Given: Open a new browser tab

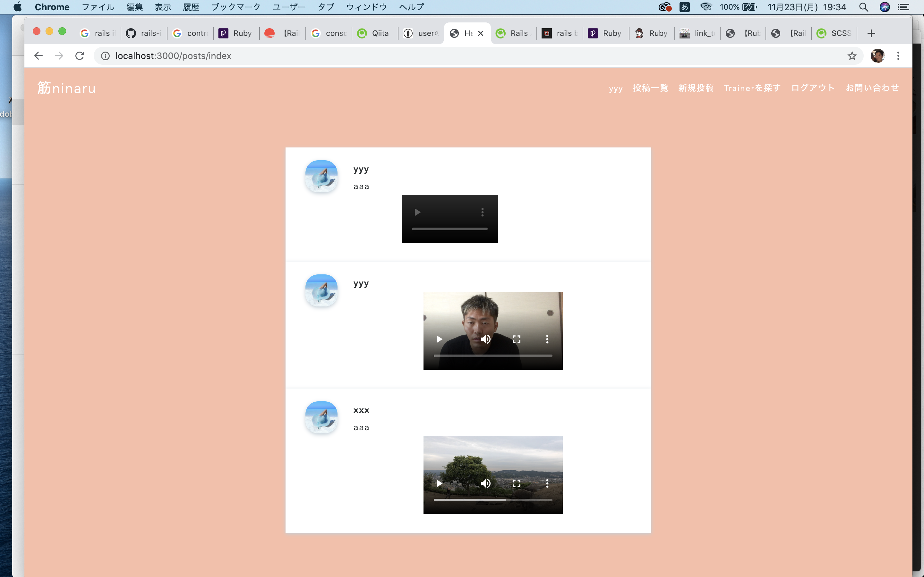Looking at the screenshot, I should tap(871, 33).
